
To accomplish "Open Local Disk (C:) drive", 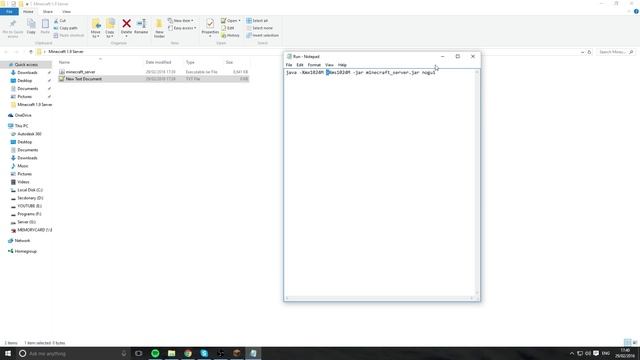I will point(30,190).
